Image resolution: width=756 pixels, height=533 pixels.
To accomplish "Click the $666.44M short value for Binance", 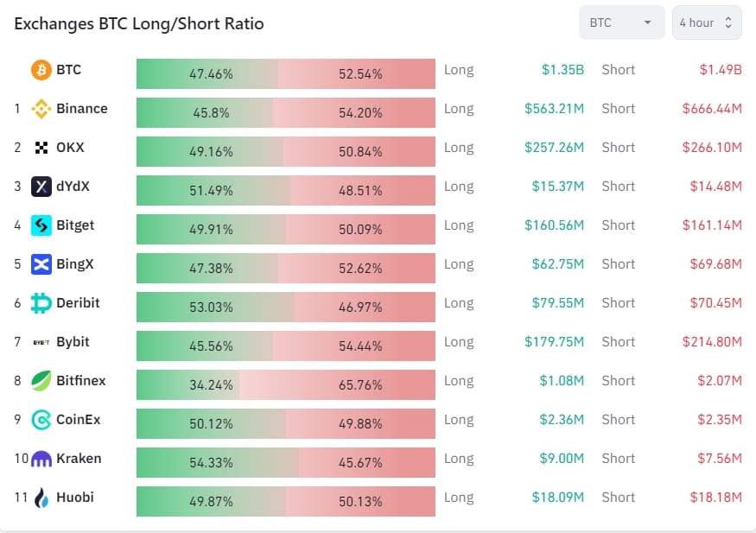I will pos(711,109).
